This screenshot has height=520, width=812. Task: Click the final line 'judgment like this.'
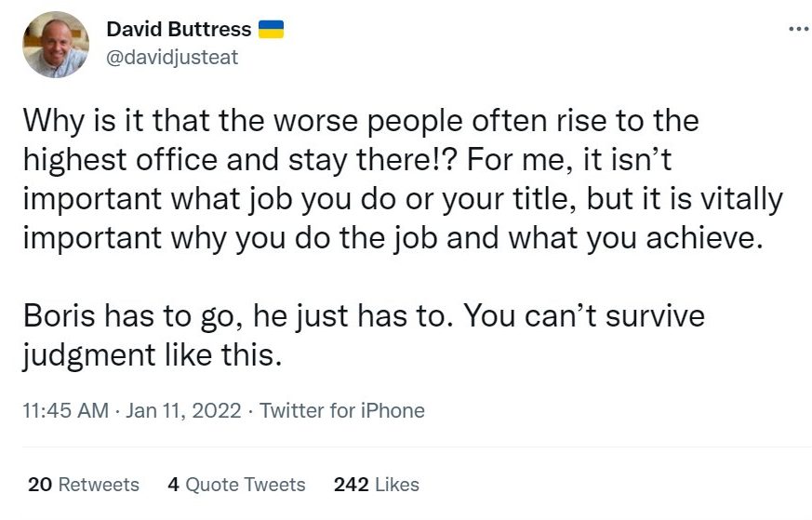(x=149, y=356)
